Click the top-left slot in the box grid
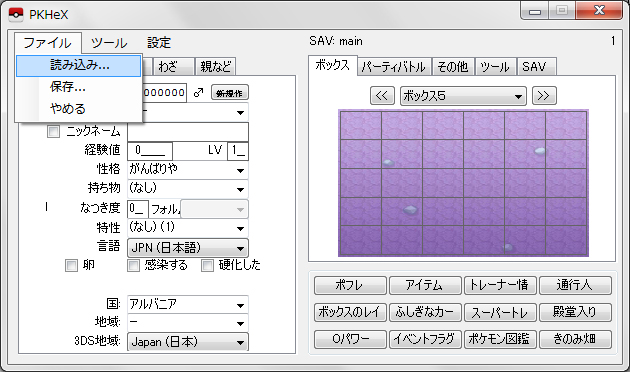 tap(361, 125)
